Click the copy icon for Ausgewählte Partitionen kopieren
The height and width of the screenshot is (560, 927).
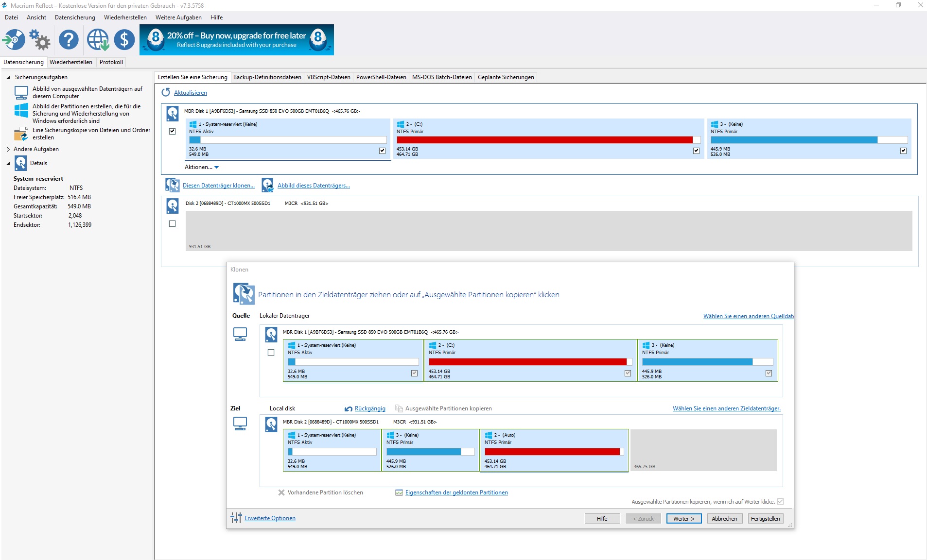click(x=399, y=408)
